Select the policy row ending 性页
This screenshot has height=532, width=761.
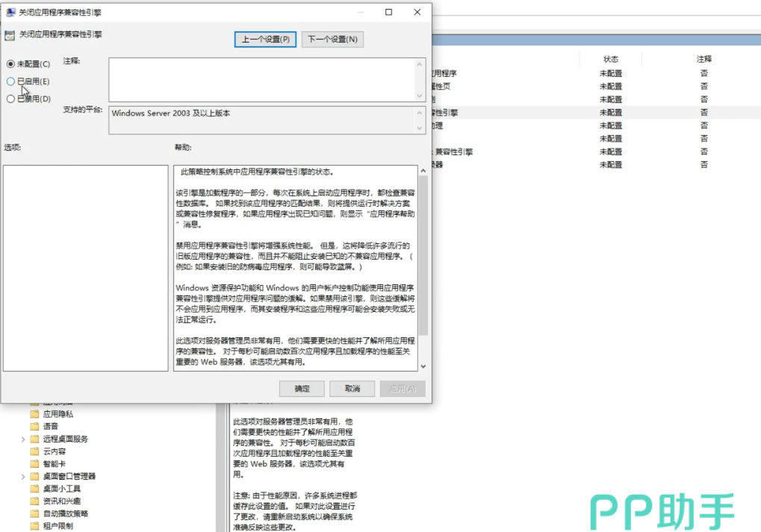point(596,87)
